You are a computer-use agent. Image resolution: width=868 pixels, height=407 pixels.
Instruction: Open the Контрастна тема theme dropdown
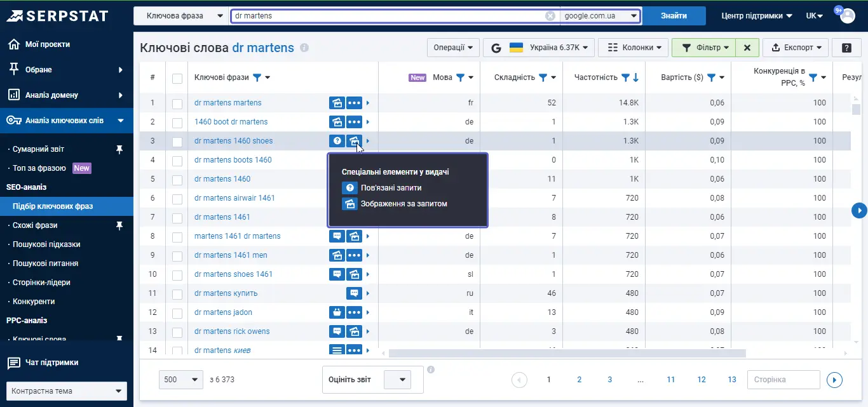click(x=67, y=391)
